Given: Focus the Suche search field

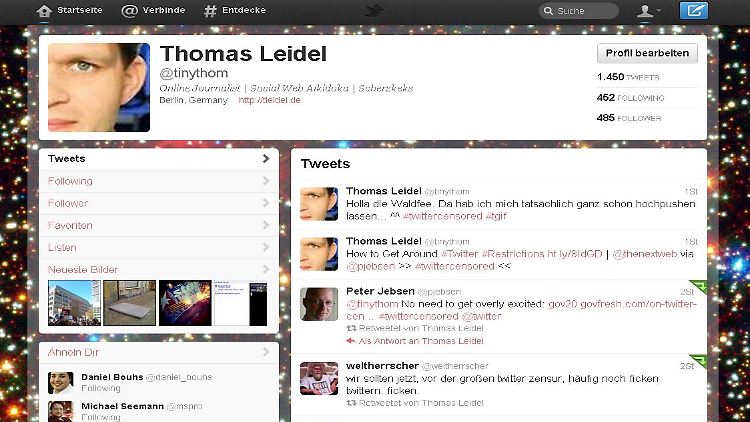Looking at the screenshot, I should [x=579, y=11].
